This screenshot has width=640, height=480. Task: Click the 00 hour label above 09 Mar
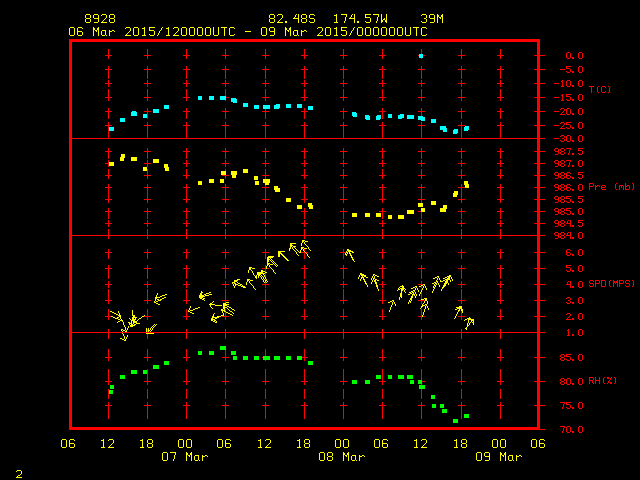(x=499, y=444)
